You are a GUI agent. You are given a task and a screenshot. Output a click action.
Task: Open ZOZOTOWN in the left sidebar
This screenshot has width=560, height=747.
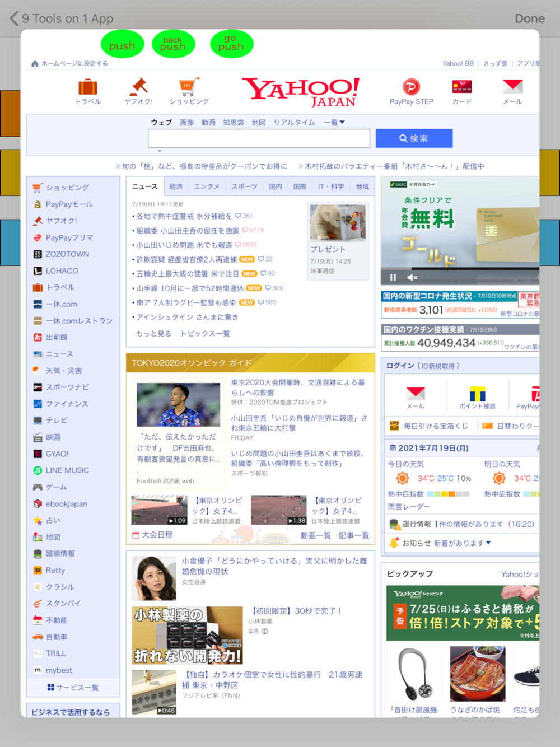(67, 254)
